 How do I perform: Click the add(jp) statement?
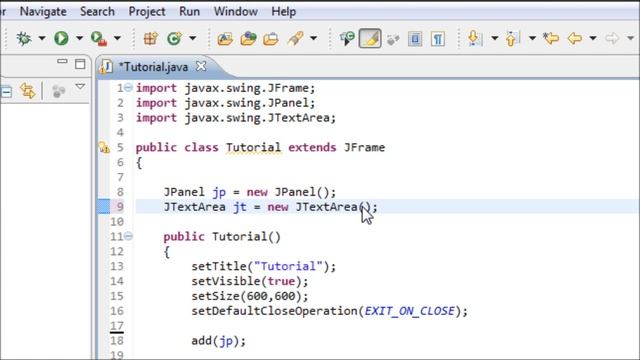tap(219, 341)
